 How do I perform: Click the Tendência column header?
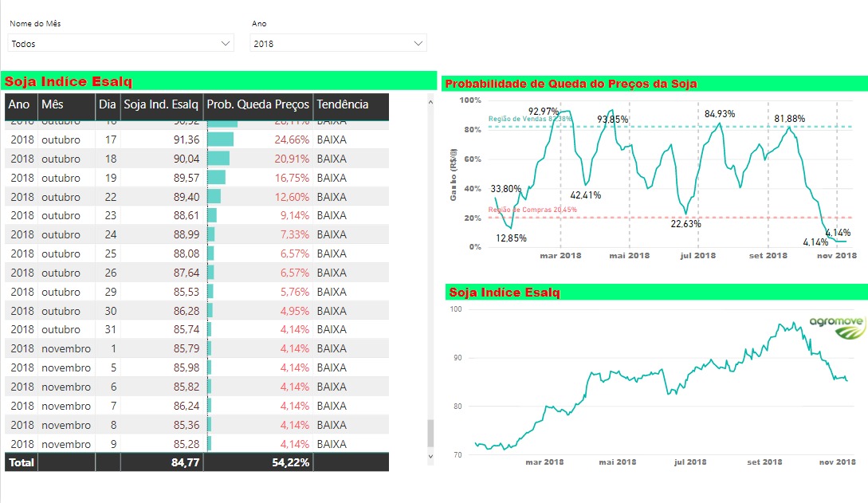point(343,104)
